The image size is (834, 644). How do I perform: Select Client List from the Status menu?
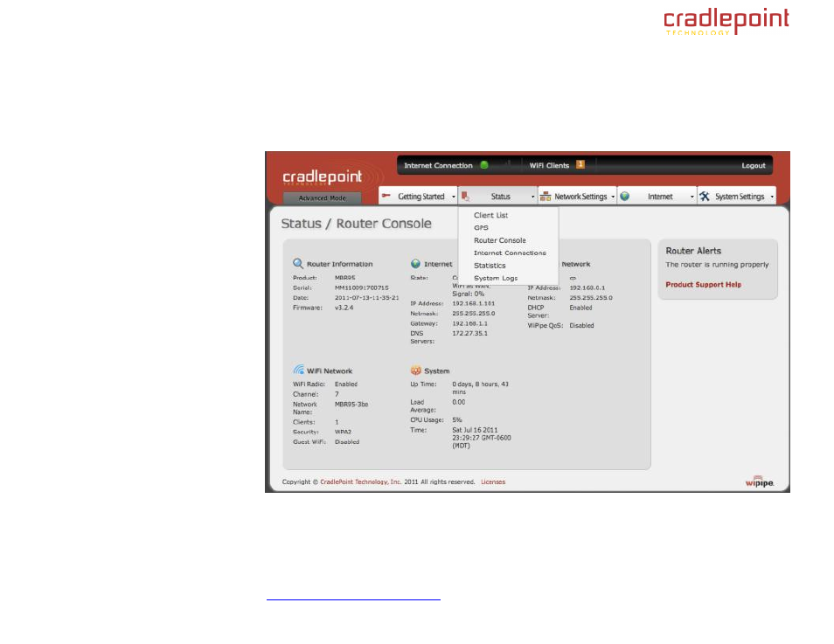click(x=491, y=215)
